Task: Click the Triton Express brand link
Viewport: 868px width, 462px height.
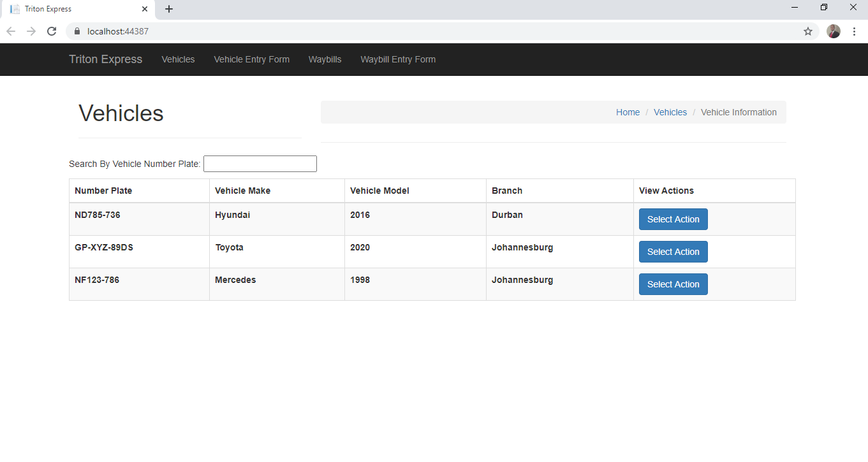Action: point(105,59)
